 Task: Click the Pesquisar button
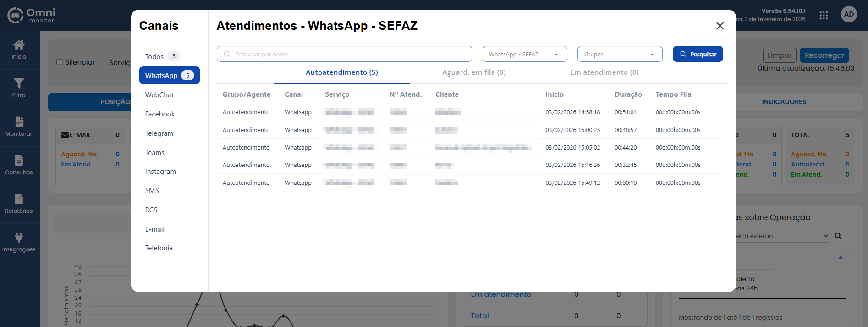(698, 54)
